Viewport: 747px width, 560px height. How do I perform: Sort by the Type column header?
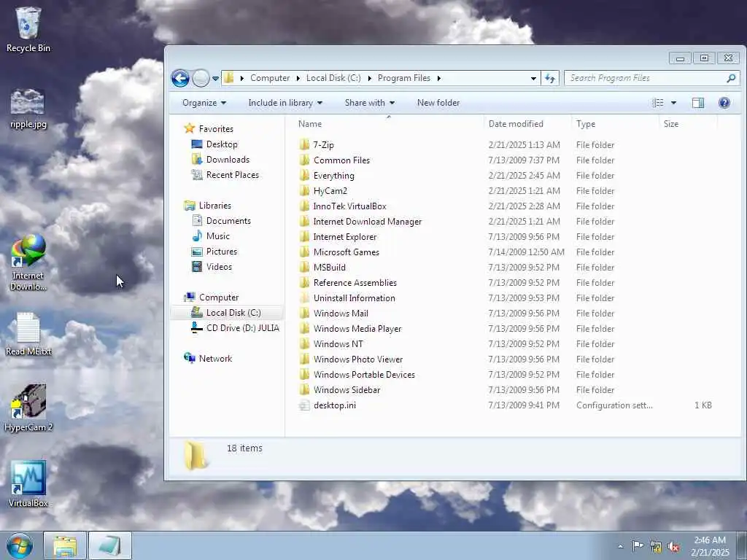(614, 124)
